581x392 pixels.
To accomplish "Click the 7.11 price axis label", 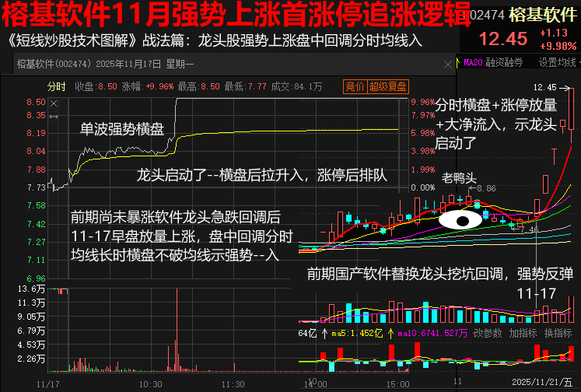I will (36, 260).
